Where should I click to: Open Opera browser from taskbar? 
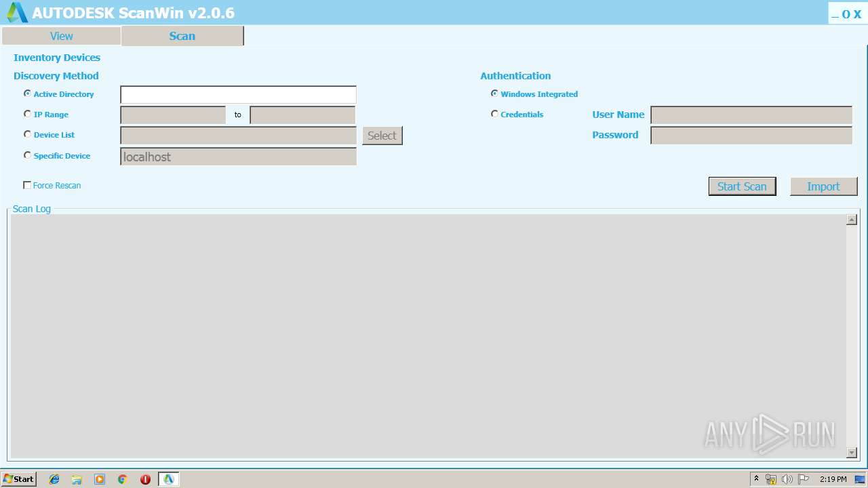(x=145, y=479)
